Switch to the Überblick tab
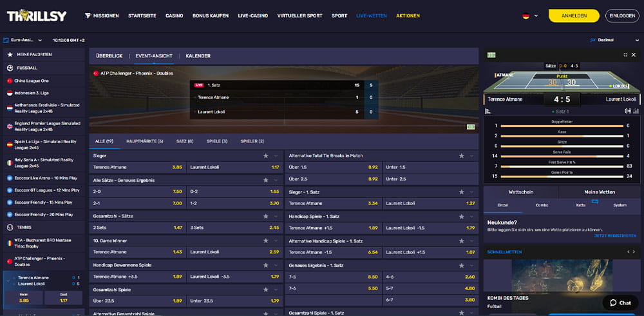 pos(109,56)
